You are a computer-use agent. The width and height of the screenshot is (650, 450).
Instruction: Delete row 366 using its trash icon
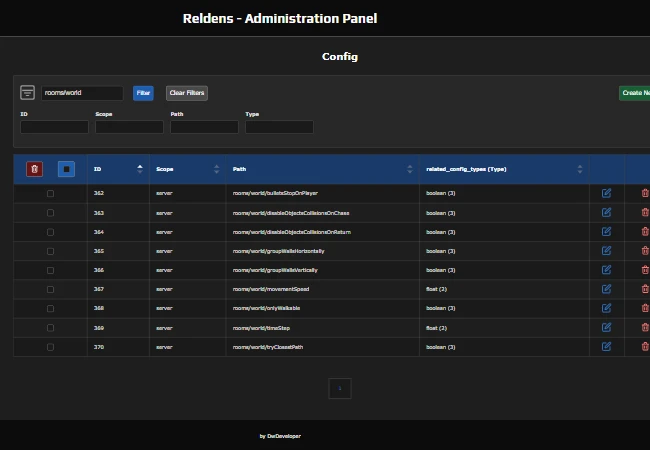click(x=645, y=270)
